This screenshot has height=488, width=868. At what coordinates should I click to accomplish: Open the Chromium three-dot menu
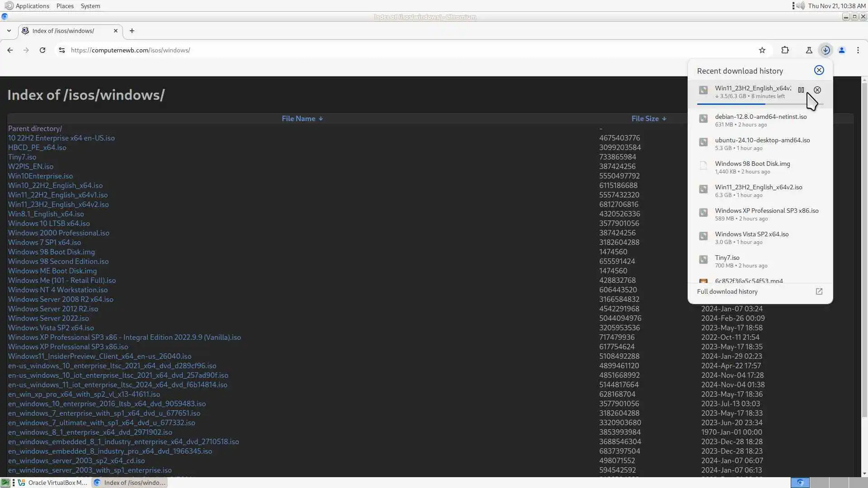[x=858, y=50]
